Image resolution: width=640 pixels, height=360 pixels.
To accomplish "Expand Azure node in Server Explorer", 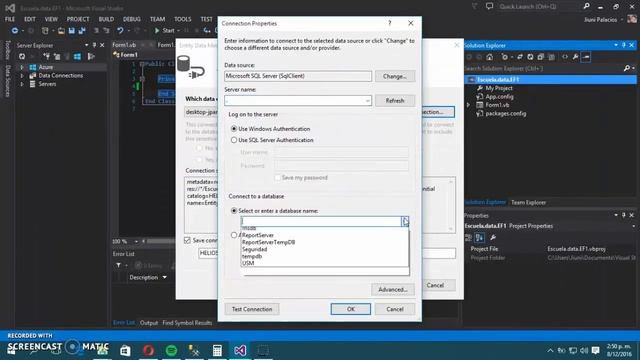I will 22,67.
